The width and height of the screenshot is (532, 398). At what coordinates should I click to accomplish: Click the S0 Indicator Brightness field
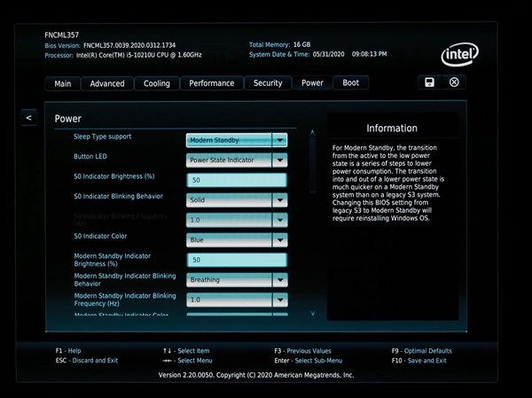237,180
